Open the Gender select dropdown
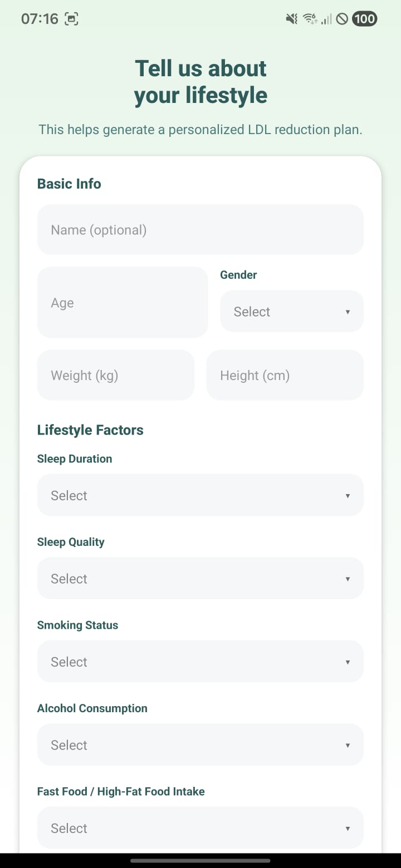The height and width of the screenshot is (868, 401). 291,311
